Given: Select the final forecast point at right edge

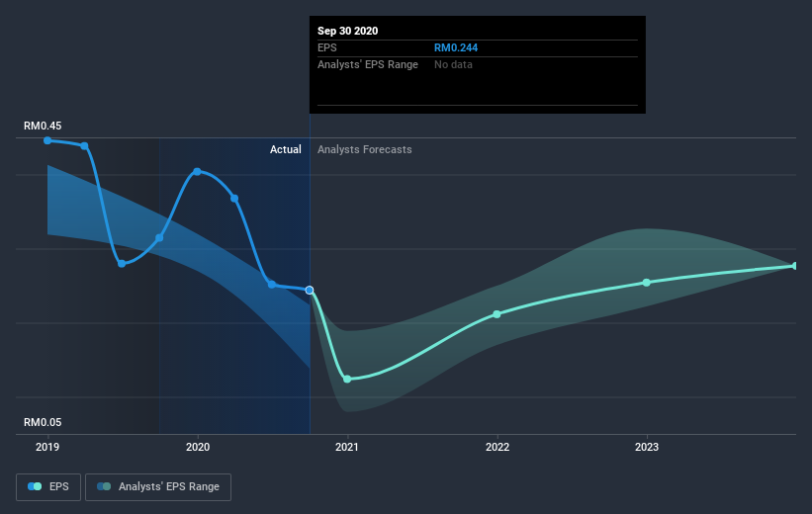Looking at the screenshot, I should [795, 266].
